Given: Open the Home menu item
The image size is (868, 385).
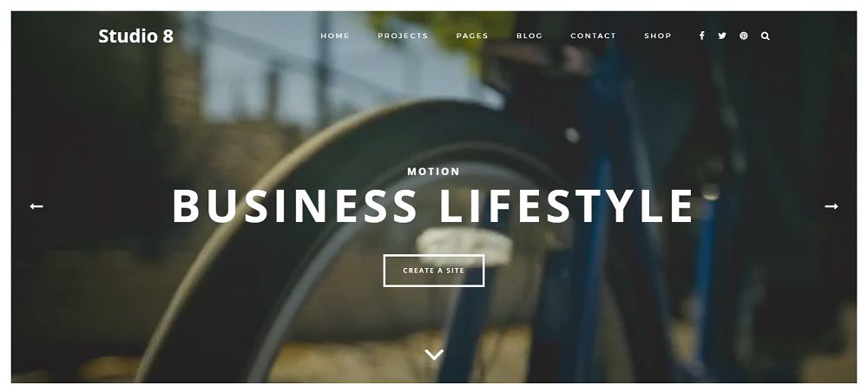Looking at the screenshot, I should pyautogui.click(x=335, y=36).
